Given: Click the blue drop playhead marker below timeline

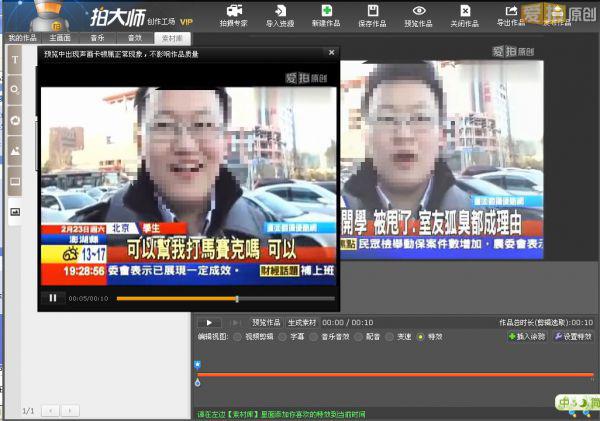Looking at the screenshot, I should pyautogui.click(x=197, y=382).
